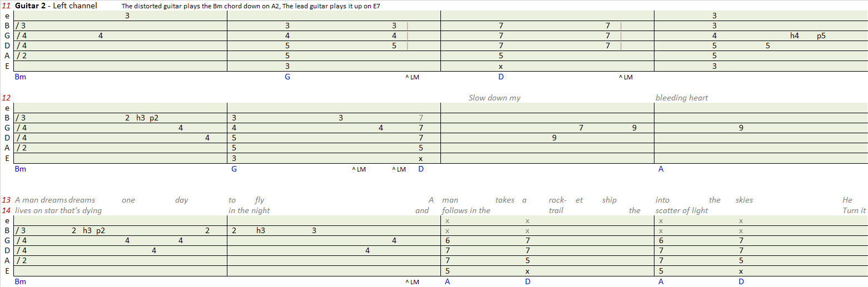Click the red row number 12
Image resolution: width=868 pixels, height=287 pixels.
point(6,98)
